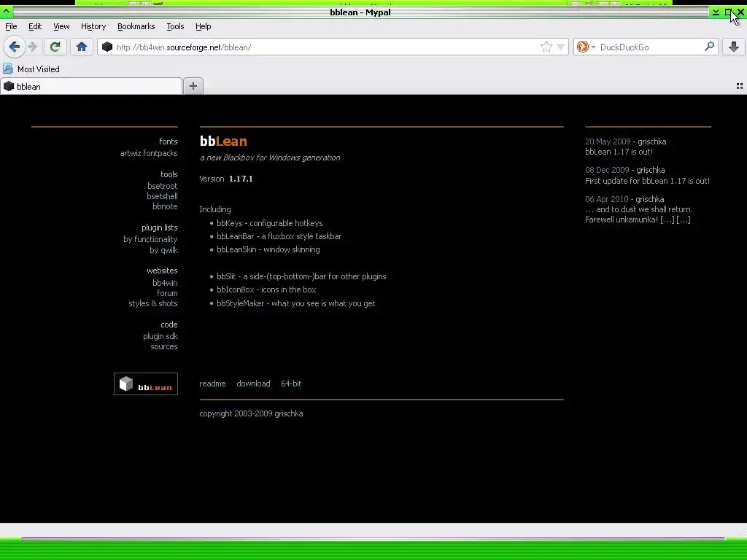
Task: Reload the current page
Action: coord(55,47)
